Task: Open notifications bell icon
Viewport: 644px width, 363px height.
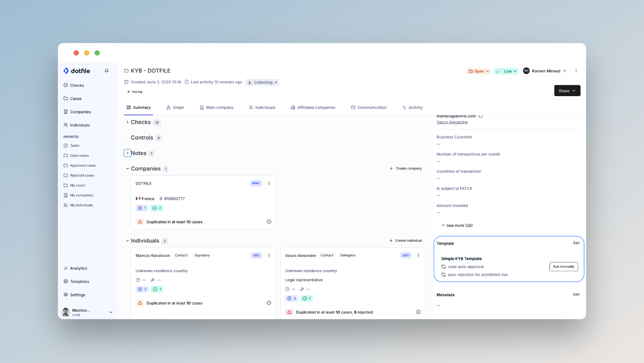Action: [106, 71]
